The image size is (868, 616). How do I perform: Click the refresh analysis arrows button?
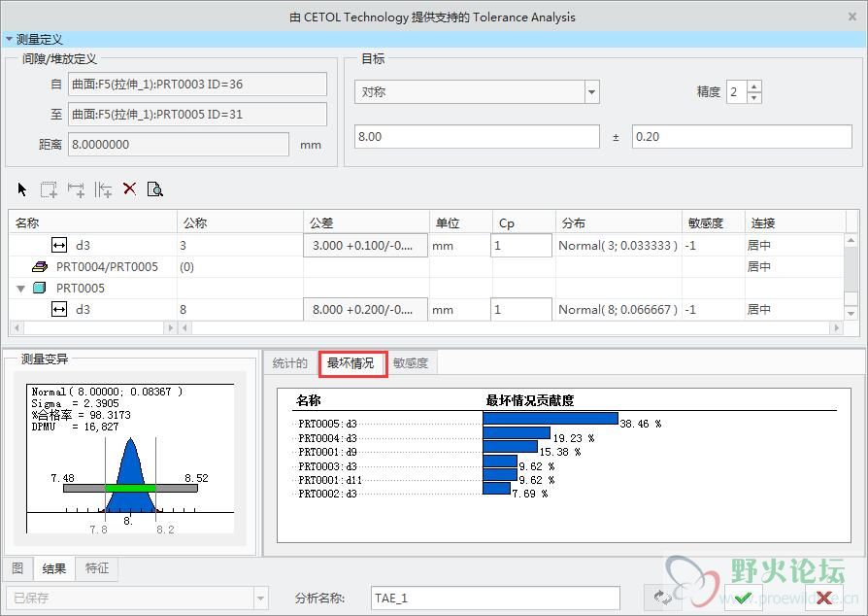[x=662, y=598]
